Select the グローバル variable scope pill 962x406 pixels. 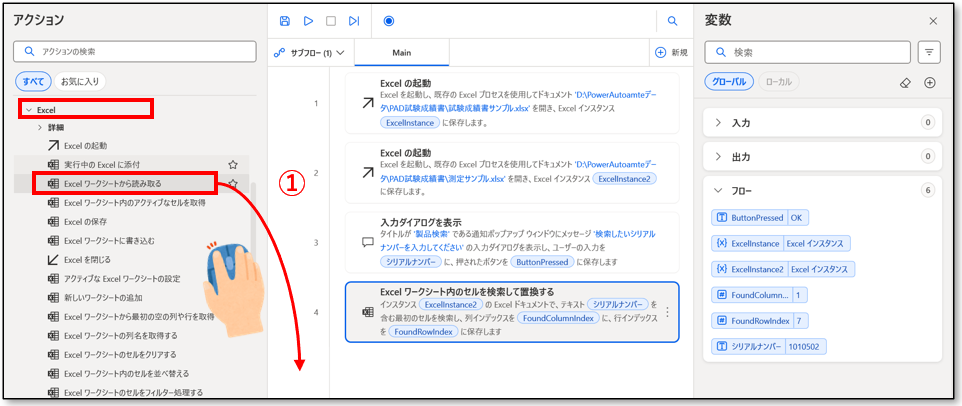click(x=729, y=82)
